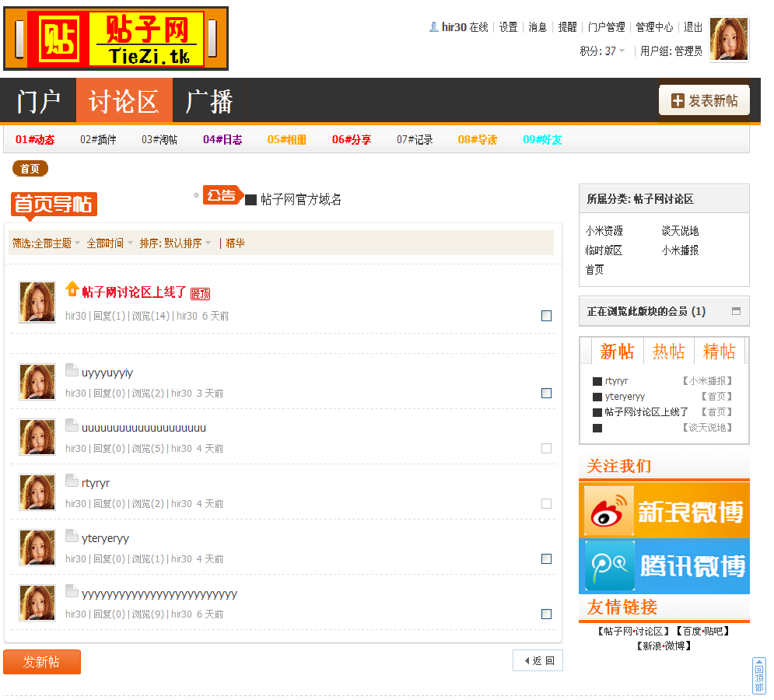Switch to the 门户 nav tab

click(38, 100)
